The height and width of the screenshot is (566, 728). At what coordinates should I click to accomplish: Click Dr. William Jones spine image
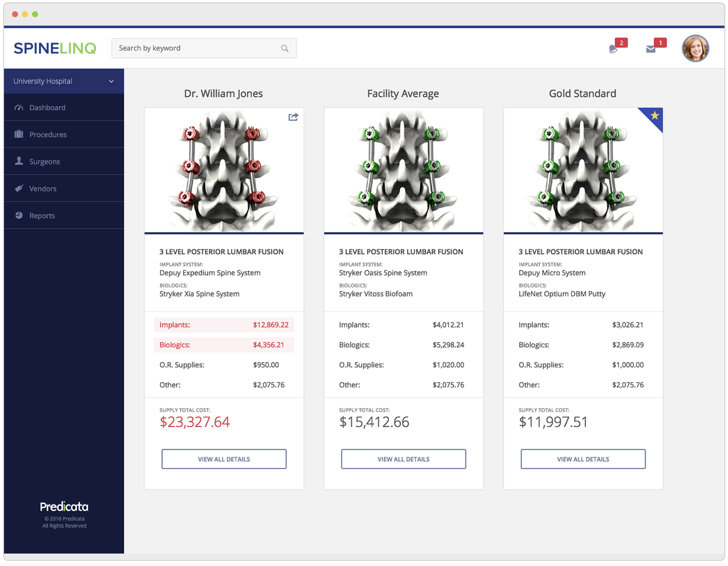[224, 170]
